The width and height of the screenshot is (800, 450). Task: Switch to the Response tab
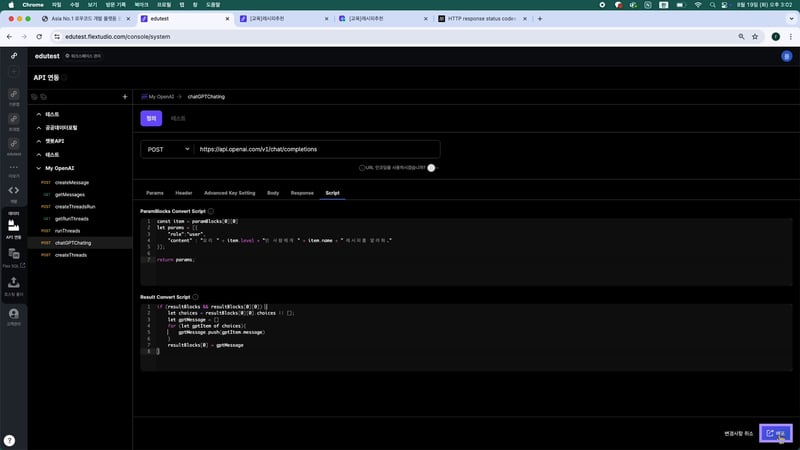coord(302,192)
